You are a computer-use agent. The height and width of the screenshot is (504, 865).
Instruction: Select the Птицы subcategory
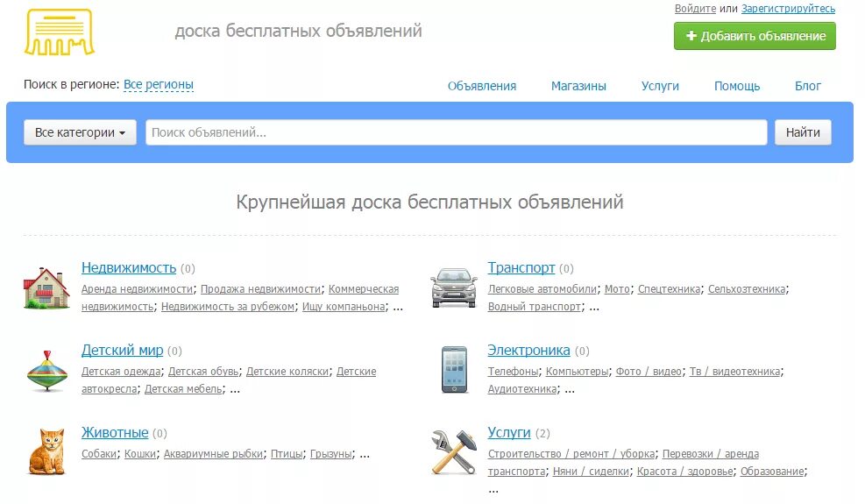pyautogui.click(x=287, y=454)
